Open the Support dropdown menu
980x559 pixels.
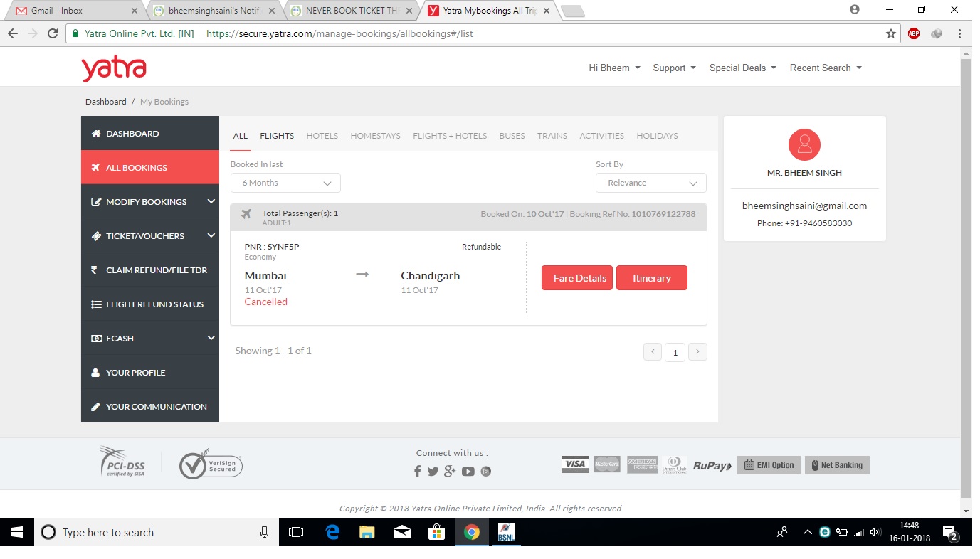pos(674,68)
